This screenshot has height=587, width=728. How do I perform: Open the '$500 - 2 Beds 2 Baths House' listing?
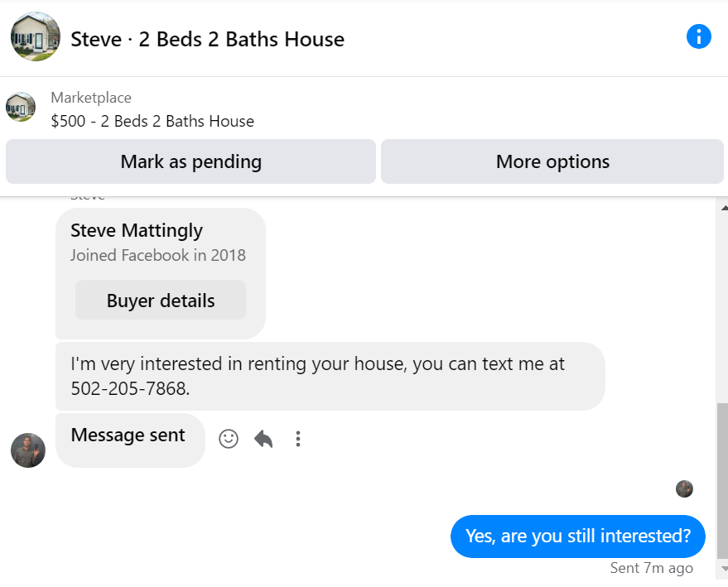pos(152,121)
